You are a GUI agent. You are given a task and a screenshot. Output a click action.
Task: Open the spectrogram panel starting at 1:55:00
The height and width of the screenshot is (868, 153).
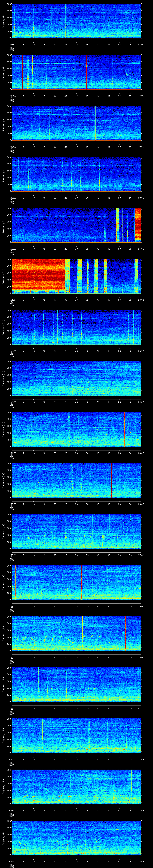pyautogui.click(x=76, y=481)
